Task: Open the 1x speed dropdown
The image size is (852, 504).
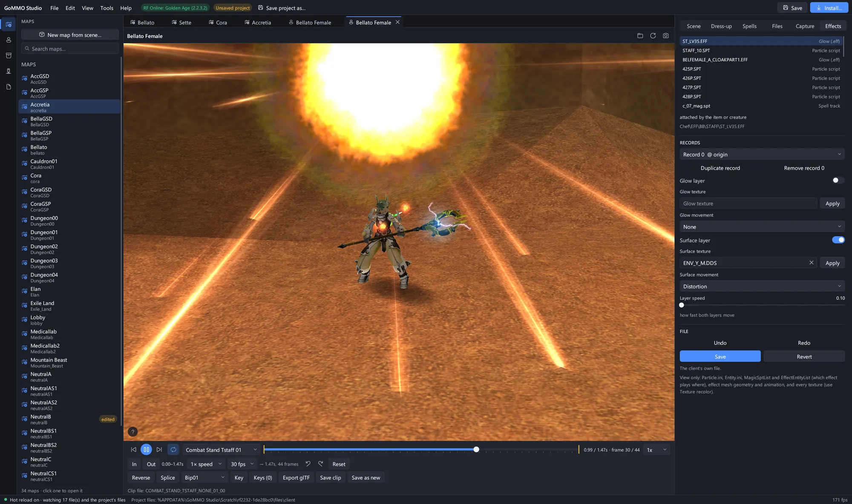Action: coord(206,464)
